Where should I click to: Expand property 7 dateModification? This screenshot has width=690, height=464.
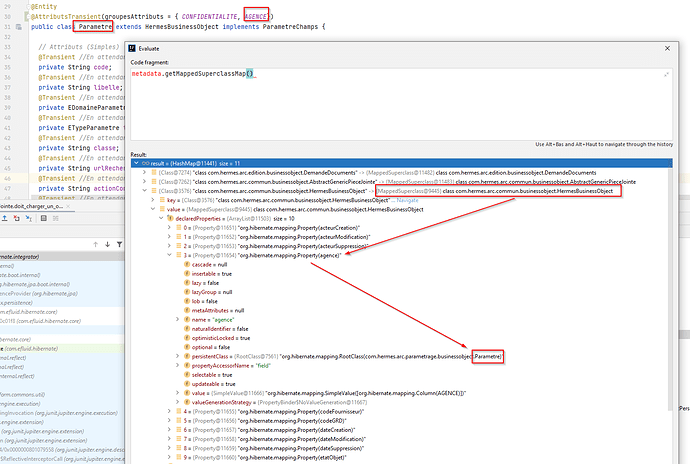tap(169, 439)
